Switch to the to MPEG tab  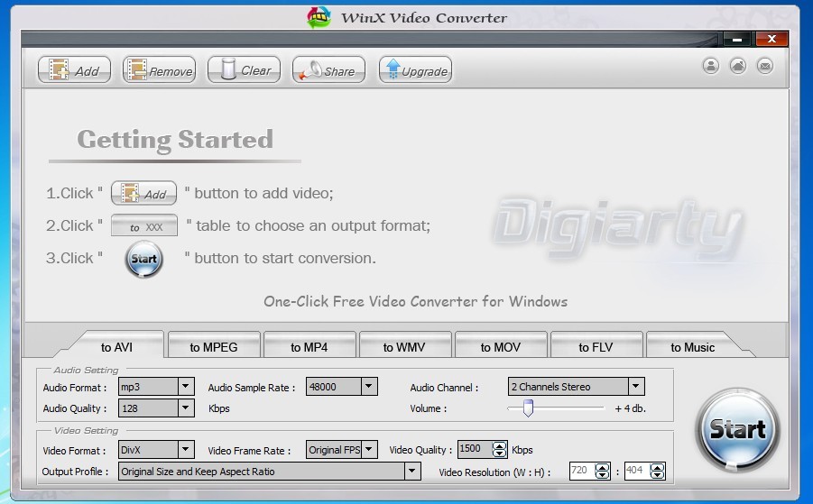click(x=214, y=347)
